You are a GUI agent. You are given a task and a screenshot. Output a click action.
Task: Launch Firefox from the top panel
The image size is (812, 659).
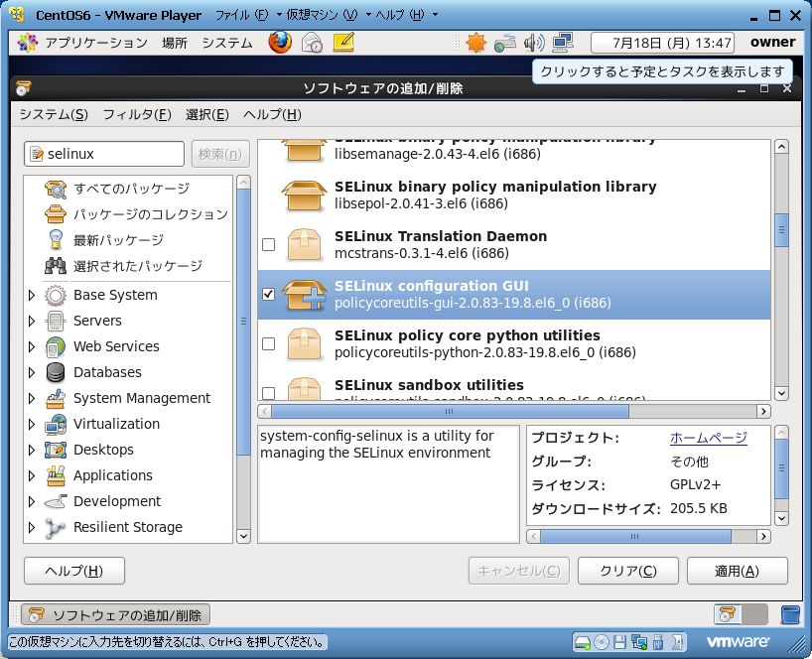[280, 43]
